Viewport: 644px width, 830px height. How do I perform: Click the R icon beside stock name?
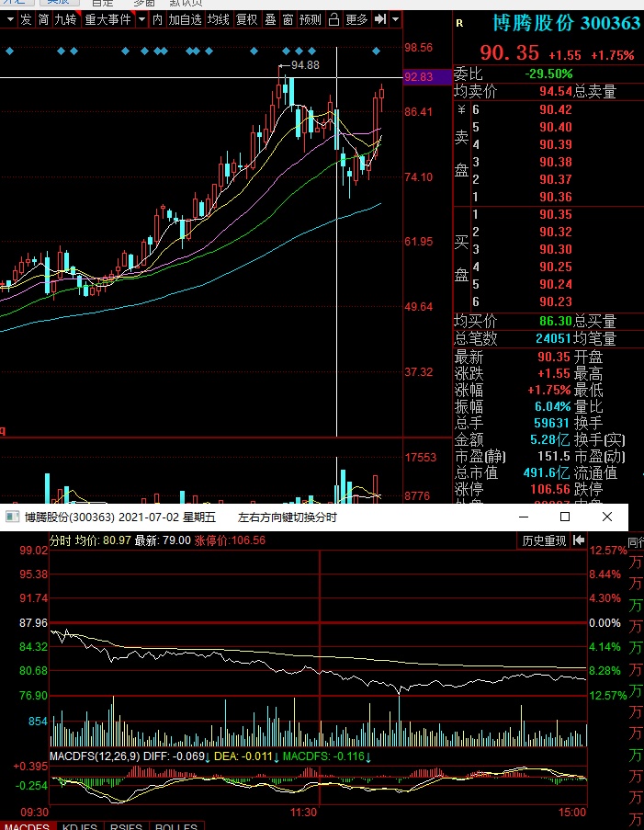(459, 23)
